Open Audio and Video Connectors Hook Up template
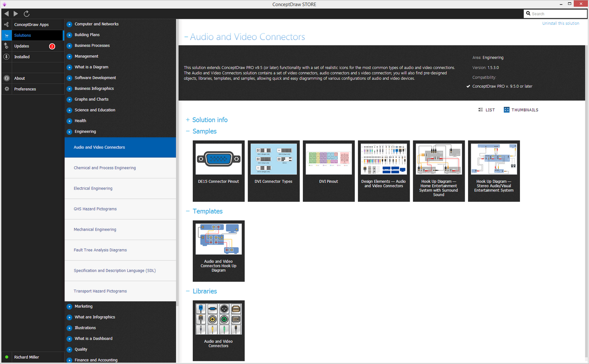589x364 pixels. coord(219,251)
